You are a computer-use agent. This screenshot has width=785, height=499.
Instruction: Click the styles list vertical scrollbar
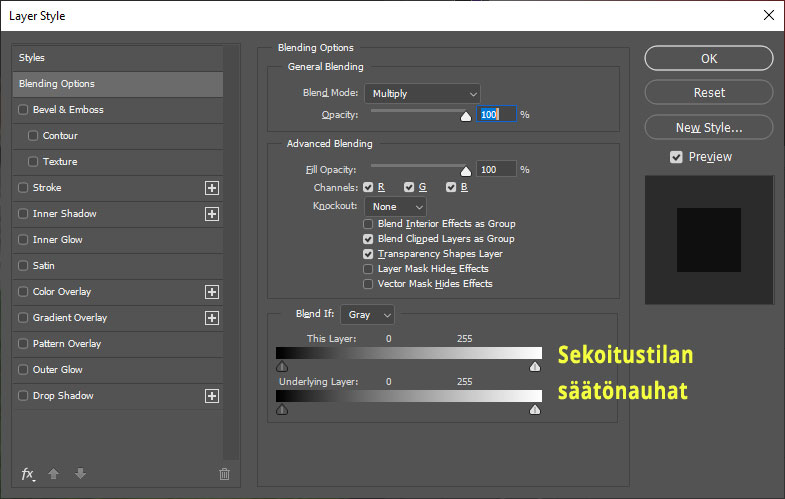231,253
